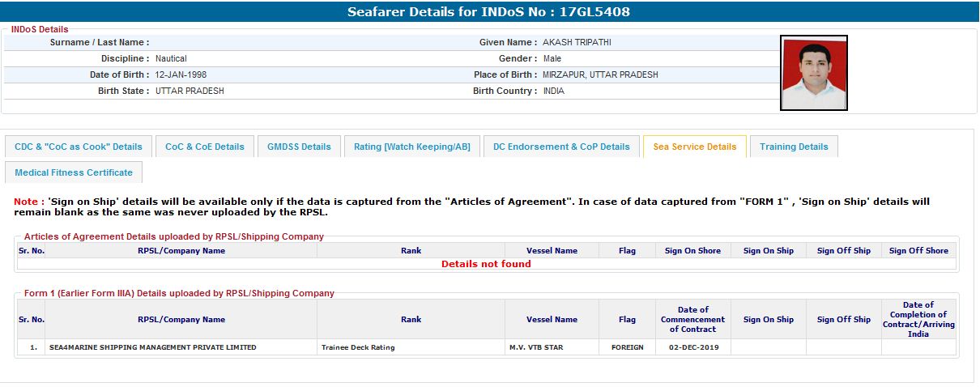
Task: Switch to the CoC & CoE Details tab
Action: click(204, 147)
